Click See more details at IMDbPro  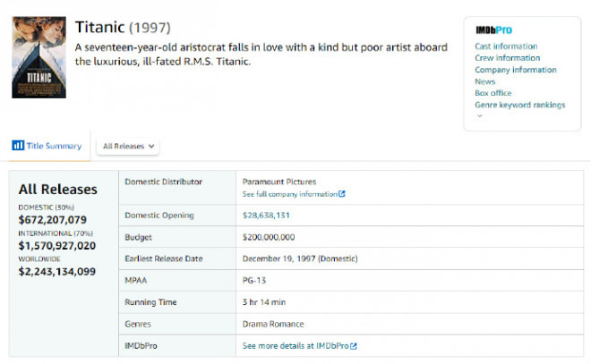point(295,346)
